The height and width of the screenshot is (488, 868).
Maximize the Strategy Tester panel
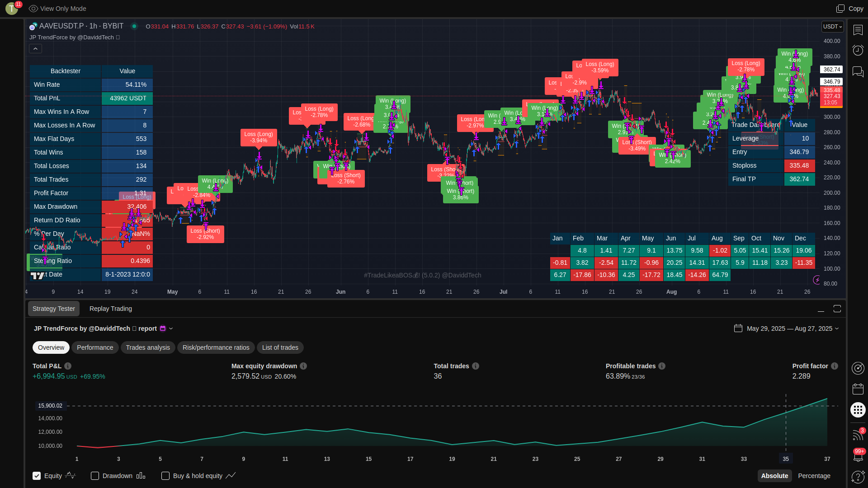coord(837,309)
